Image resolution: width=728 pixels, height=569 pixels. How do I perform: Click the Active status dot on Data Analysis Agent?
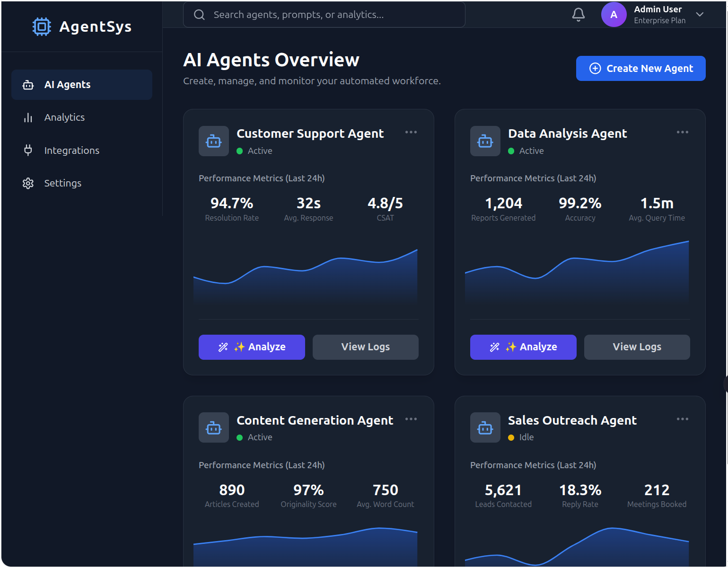511,151
